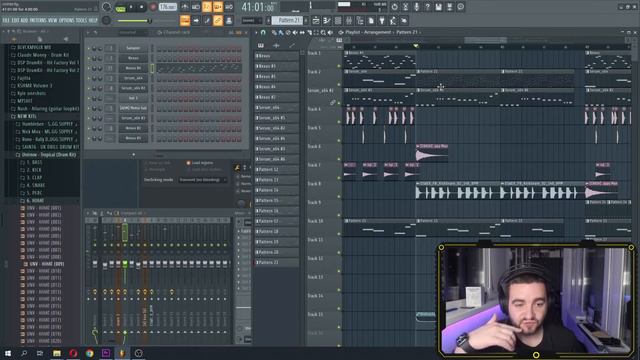
Task: Click the main volume knob
Action: click(x=106, y=7)
